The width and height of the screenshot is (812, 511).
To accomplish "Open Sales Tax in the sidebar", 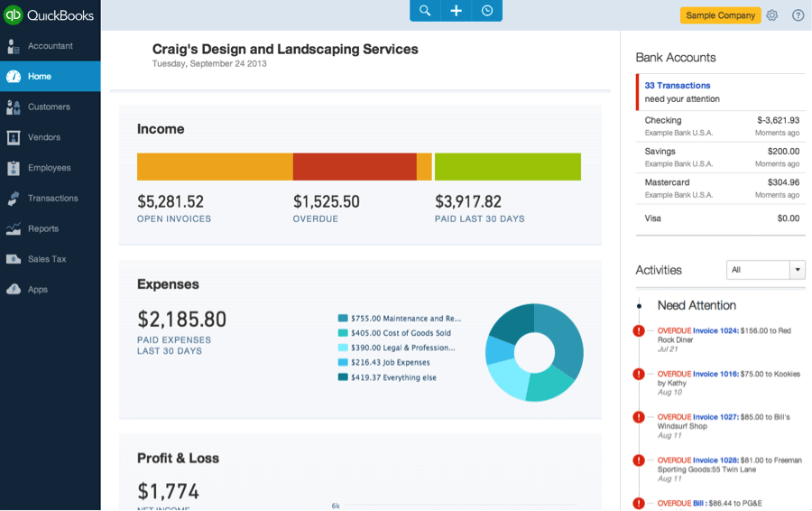I will (51, 259).
